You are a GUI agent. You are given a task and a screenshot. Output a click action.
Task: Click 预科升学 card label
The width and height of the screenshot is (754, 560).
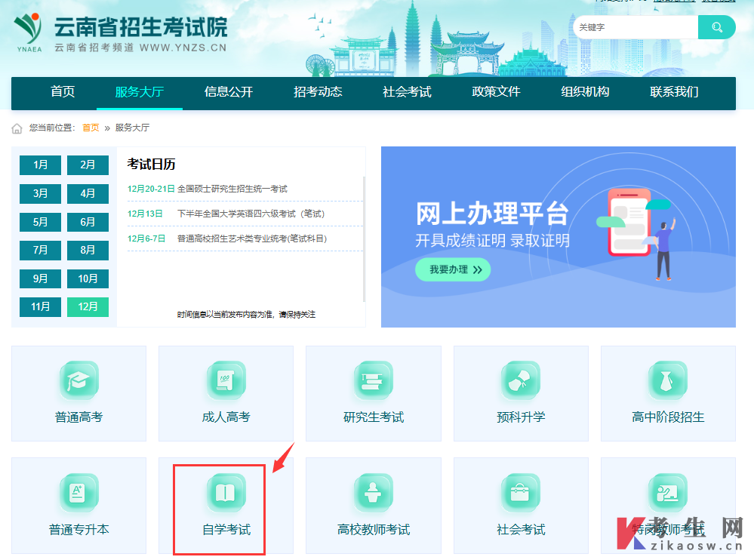coord(521,417)
